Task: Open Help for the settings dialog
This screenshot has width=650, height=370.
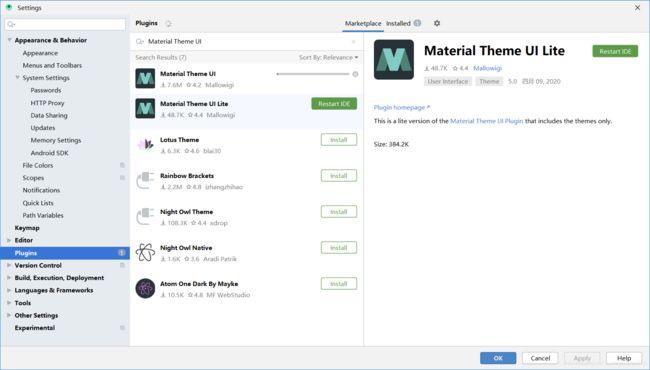Action: 624,358
